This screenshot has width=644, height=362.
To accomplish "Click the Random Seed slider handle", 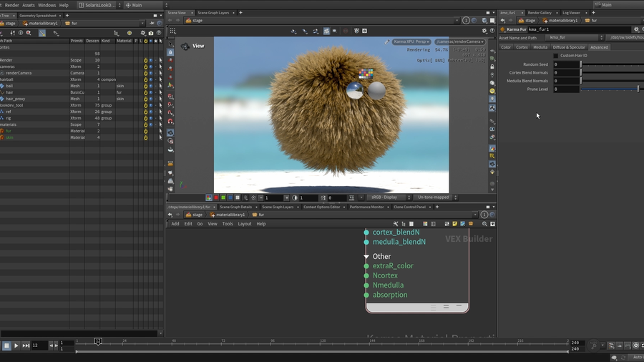I will point(581,64).
